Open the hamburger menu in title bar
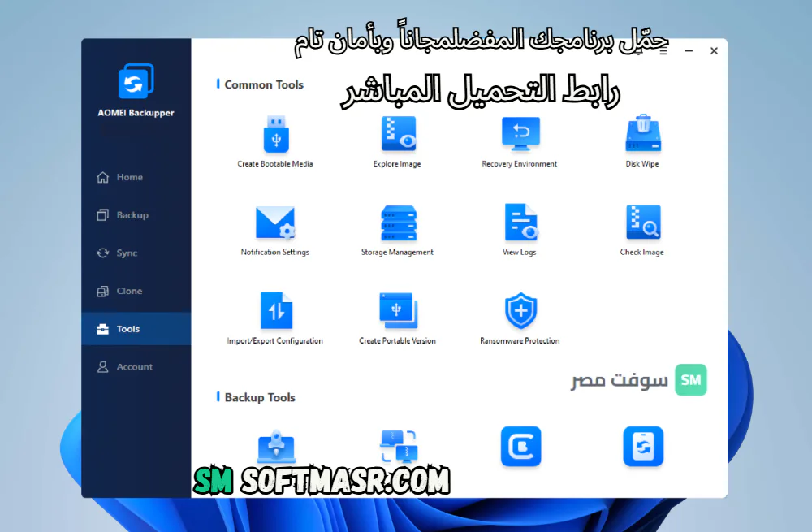Image resolution: width=812 pixels, height=532 pixels. (x=664, y=51)
